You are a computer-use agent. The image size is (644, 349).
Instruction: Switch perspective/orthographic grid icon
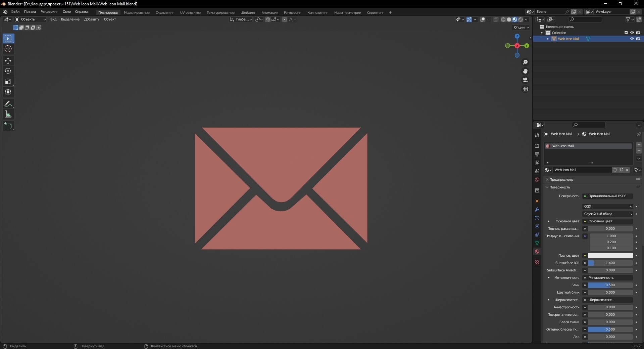pos(525,89)
